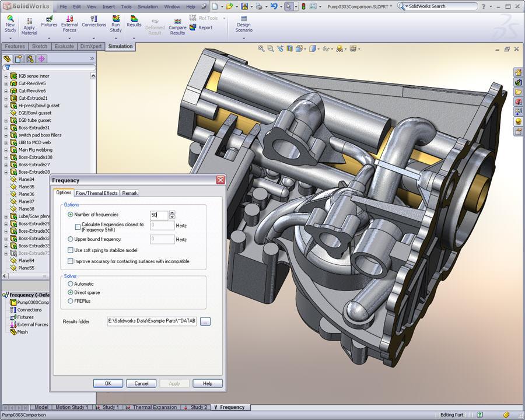Click the Results folder path field
This screenshot has height=420, width=525.
pos(152,321)
